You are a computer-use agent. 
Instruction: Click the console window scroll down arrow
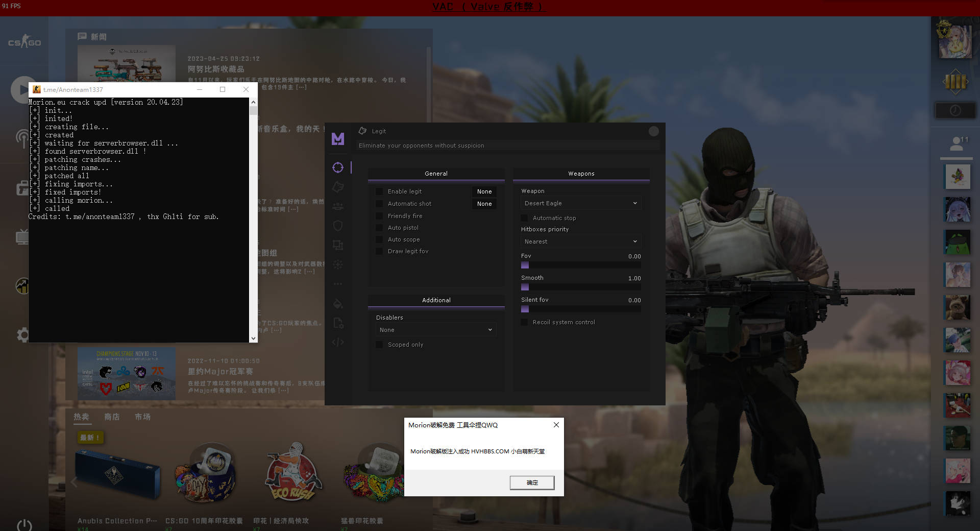pyautogui.click(x=253, y=338)
